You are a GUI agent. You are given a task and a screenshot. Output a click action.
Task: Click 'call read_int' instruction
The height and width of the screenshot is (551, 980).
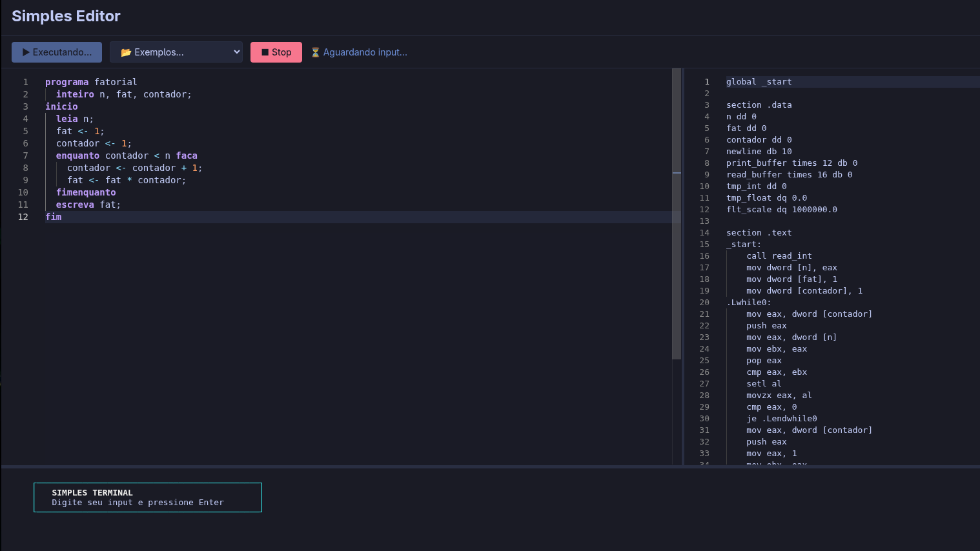(779, 256)
